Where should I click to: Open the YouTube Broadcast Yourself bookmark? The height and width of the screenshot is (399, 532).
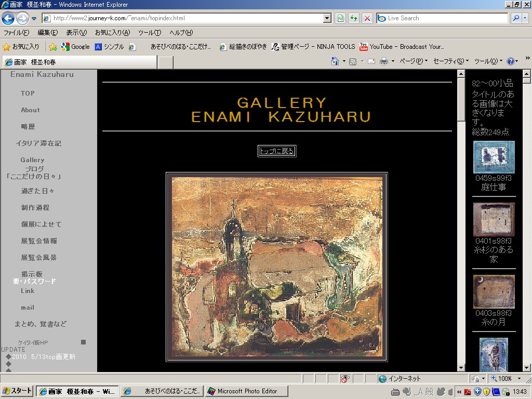tap(402, 47)
